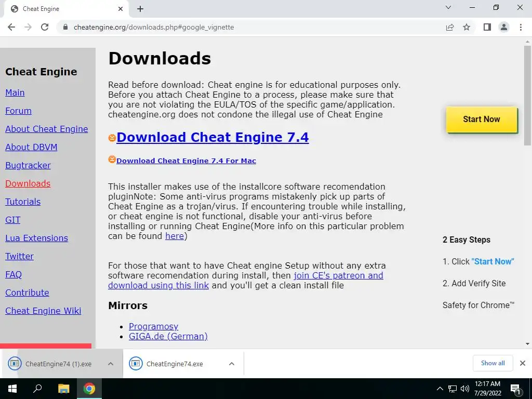Open the Cheat Engine Wiki link
Screen dimensions: 532x399
[43, 311]
